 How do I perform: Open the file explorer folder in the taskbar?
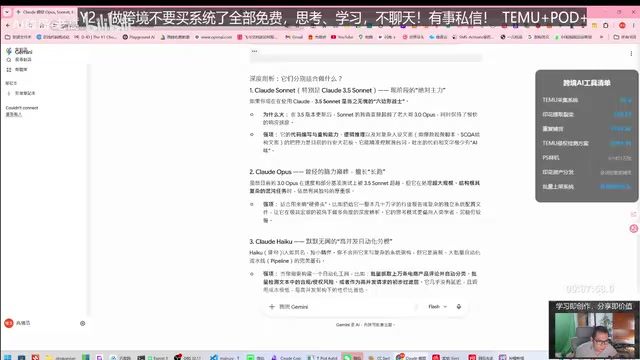point(60,358)
